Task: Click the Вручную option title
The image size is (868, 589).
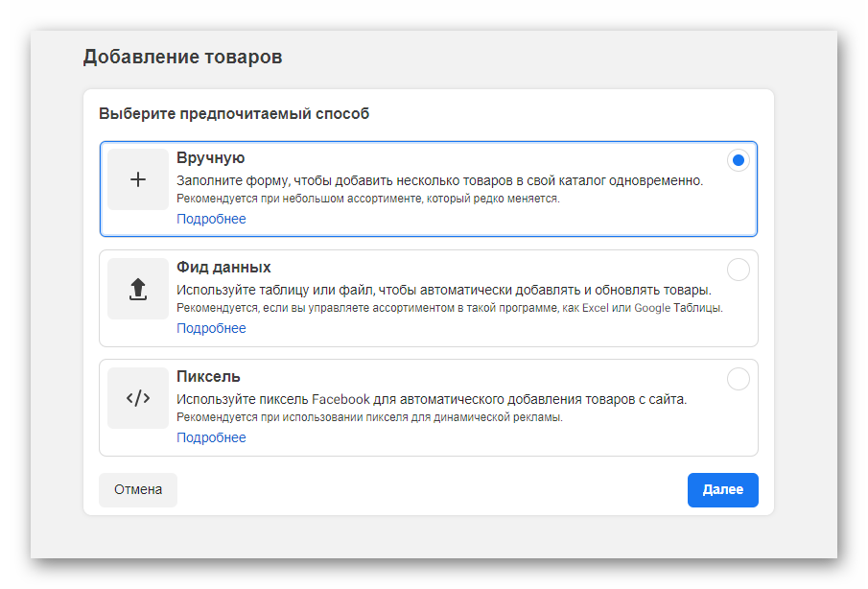Action: pyautogui.click(x=211, y=158)
